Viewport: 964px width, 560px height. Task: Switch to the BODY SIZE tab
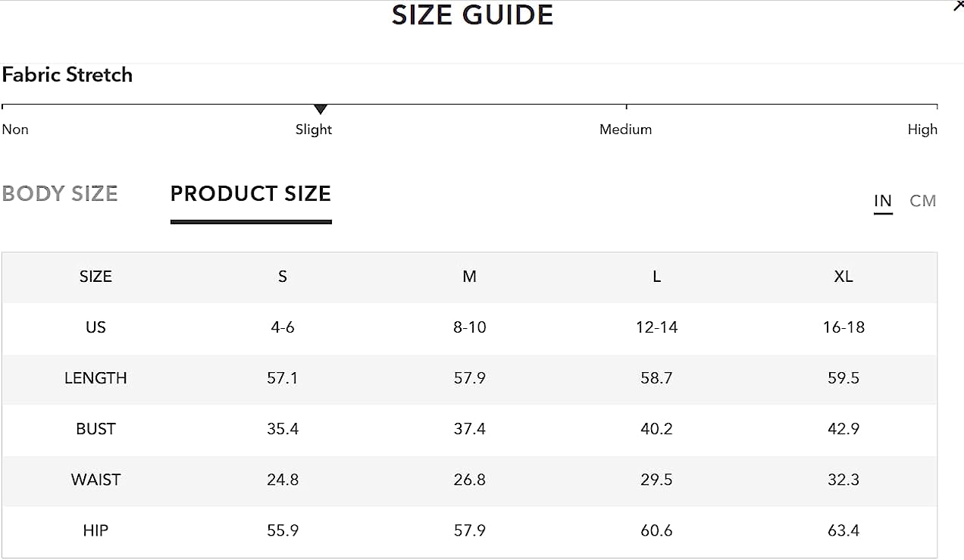point(60,194)
